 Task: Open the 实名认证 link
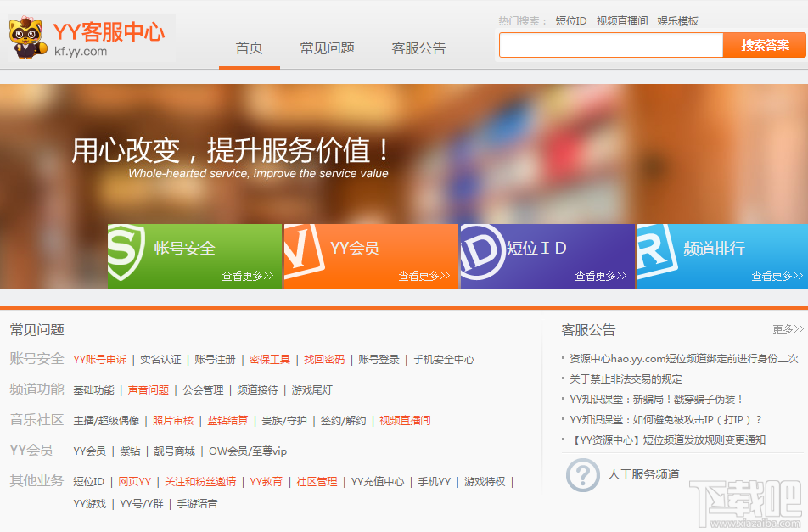pos(160,360)
